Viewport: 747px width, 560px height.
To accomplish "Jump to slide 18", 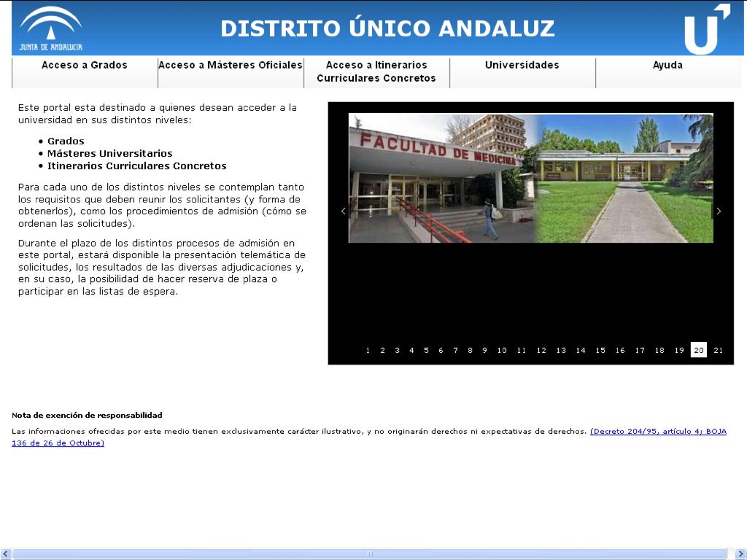I will click(x=659, y=351).
